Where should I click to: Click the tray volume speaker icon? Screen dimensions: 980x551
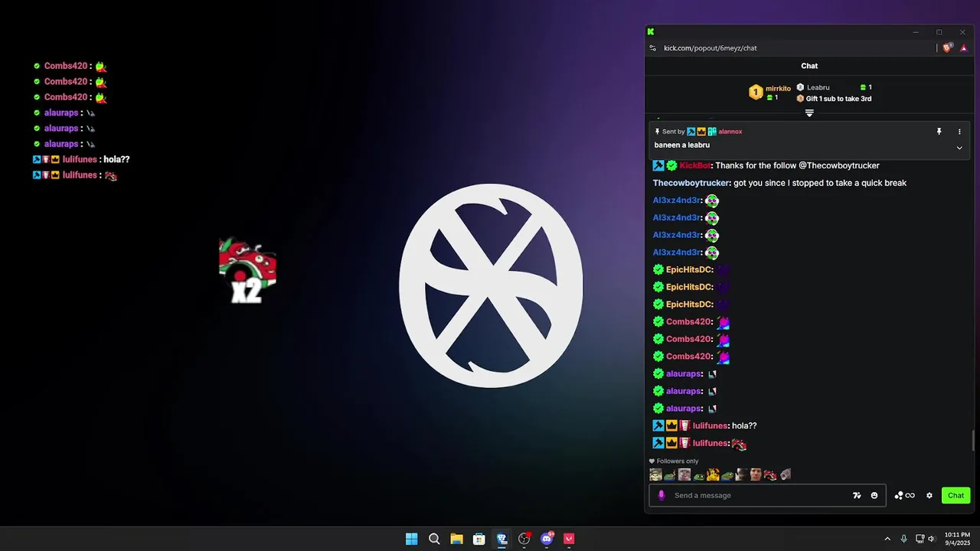click(x=933, y=539)
